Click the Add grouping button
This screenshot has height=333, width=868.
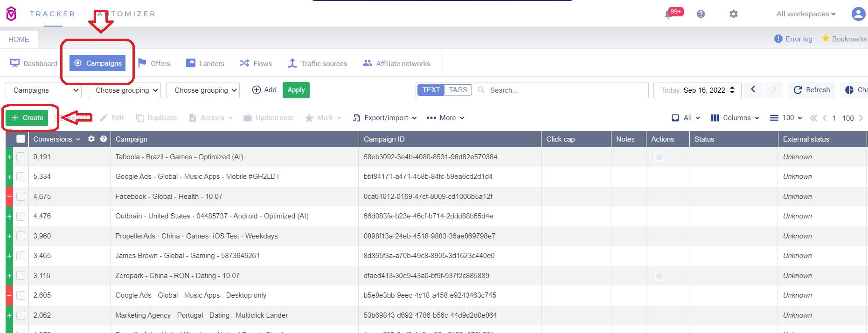[x=264, y=90]
